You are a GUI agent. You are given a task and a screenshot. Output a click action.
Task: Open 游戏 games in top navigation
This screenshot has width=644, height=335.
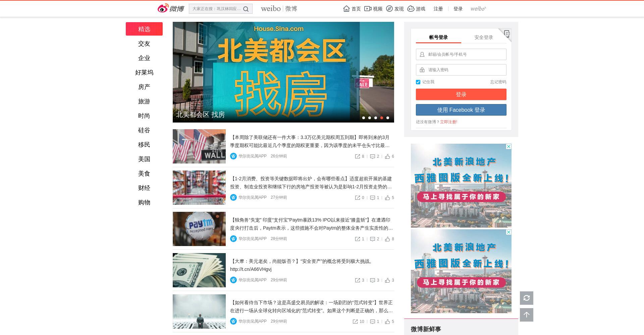click(416, 9)
